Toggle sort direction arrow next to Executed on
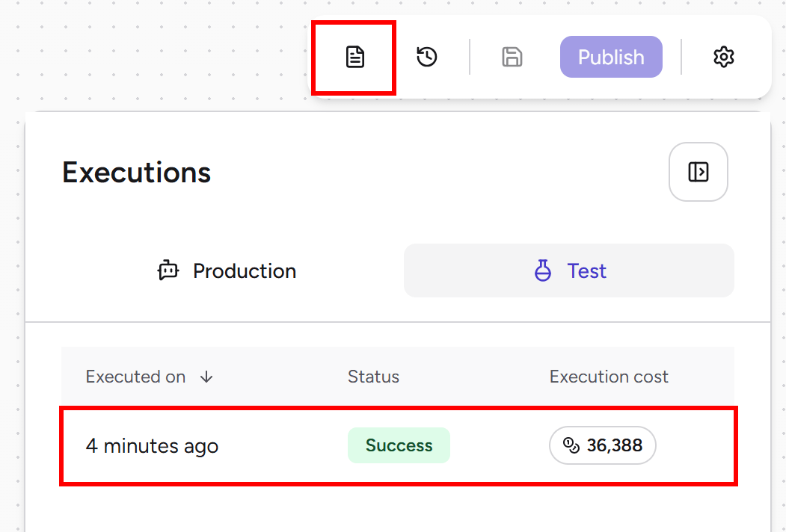The width and height of the screenshot is (786, 532). pos(206,377)
